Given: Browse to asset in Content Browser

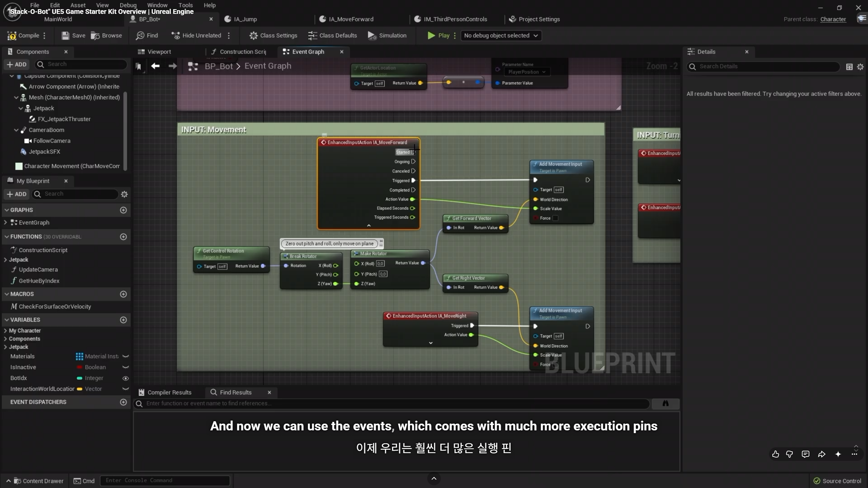Looking at the screenshot, I should tap(106, 36).
